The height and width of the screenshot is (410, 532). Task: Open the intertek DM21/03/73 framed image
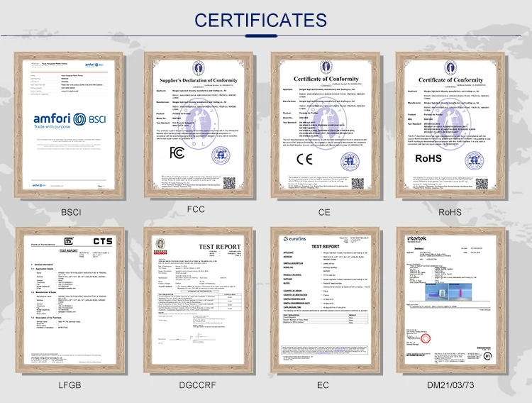450,300
